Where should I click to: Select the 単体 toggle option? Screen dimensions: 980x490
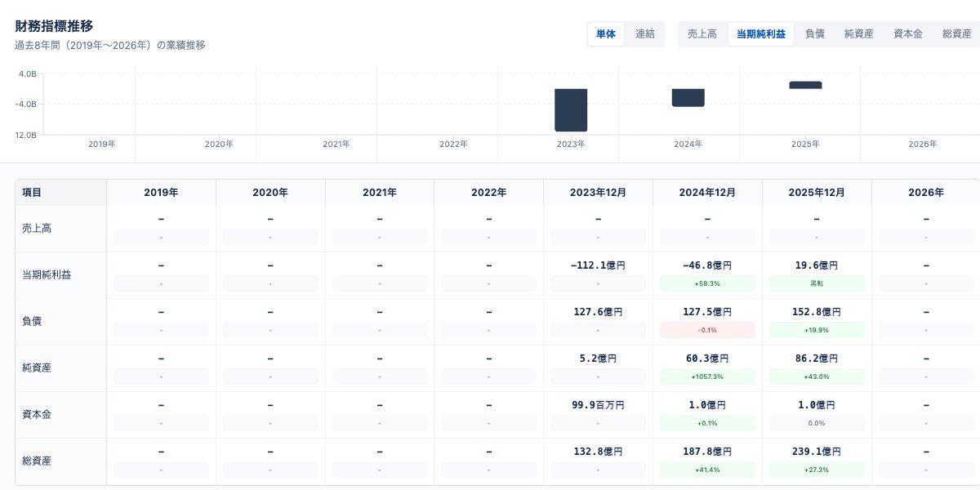pos(606,34)
